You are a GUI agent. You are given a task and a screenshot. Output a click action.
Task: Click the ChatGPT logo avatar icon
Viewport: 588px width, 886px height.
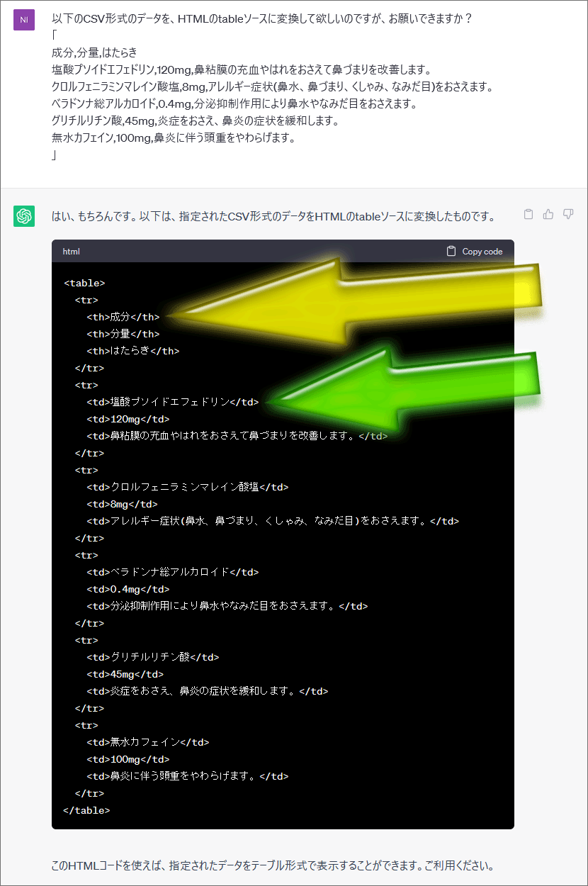click(24, 216)
